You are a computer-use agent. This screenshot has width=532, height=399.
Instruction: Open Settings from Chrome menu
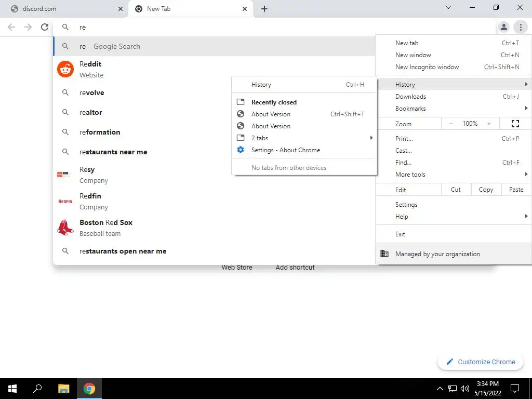click(454, 205)
